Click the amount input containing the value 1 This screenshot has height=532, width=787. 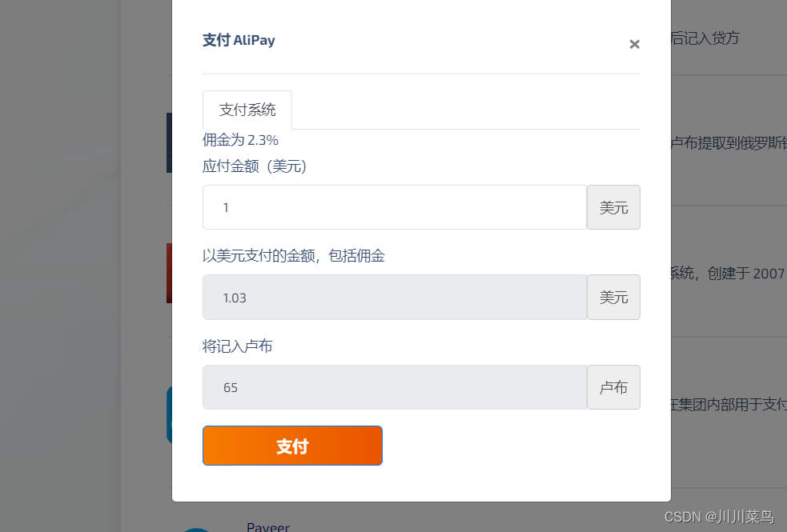pos(394,206)
